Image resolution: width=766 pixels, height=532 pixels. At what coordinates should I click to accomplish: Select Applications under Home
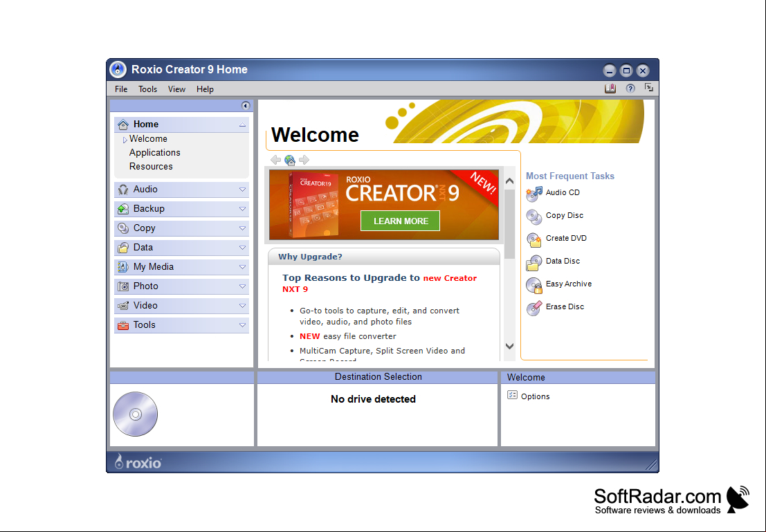click(154, 152)
